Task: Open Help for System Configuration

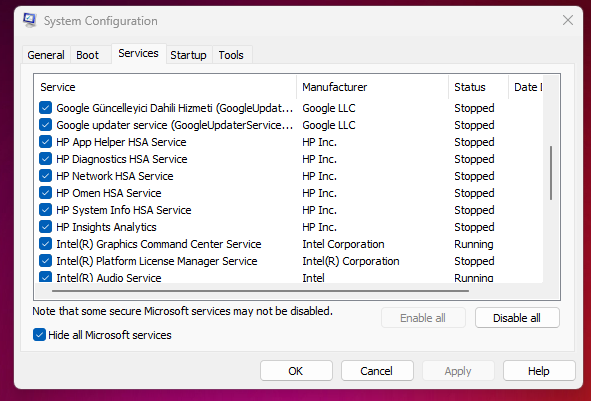Action: (539, 371)
